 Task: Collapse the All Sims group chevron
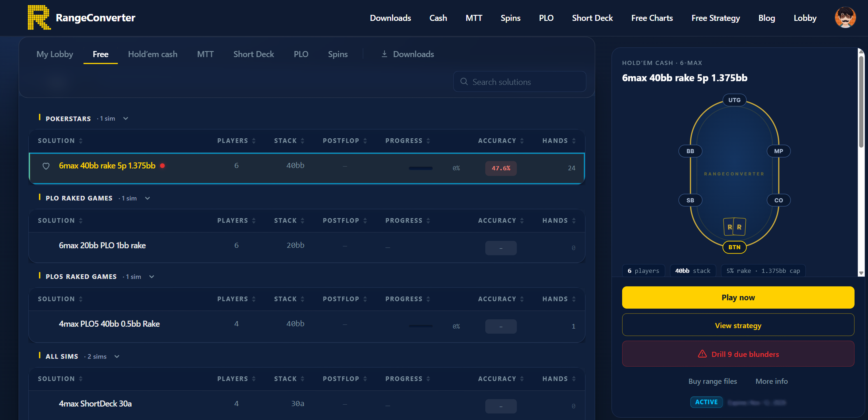[117, 357]
